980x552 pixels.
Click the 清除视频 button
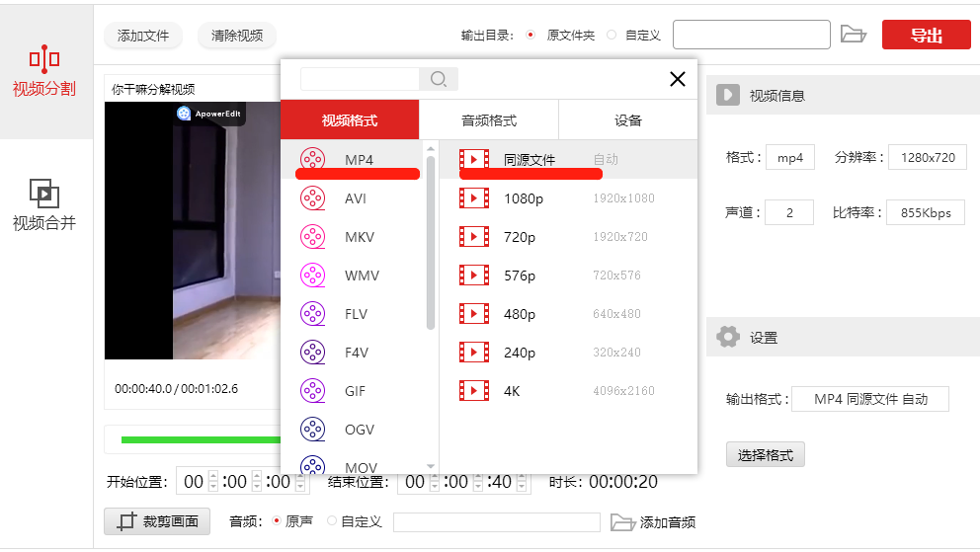(x=237, y=36)
